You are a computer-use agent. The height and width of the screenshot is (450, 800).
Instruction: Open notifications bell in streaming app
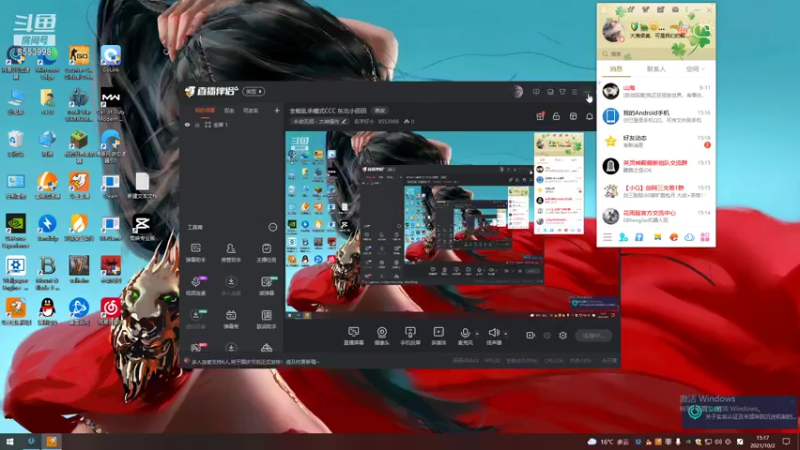point(589,116)
